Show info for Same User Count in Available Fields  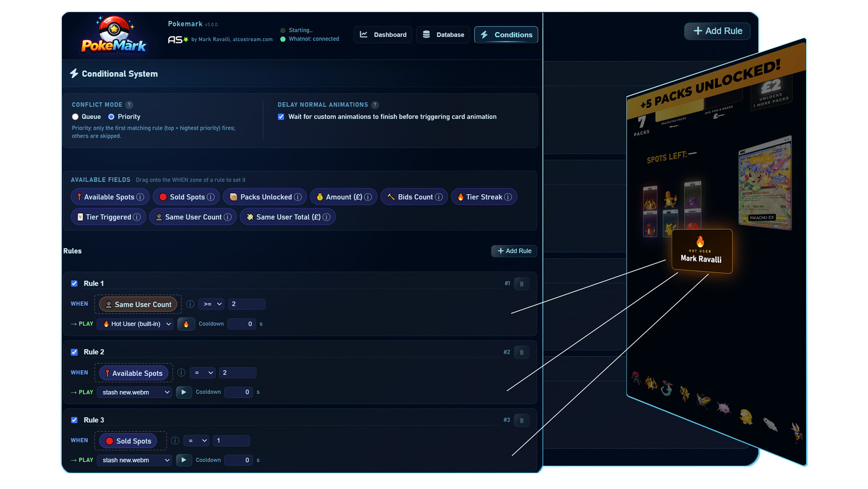(x=228, y=217)
